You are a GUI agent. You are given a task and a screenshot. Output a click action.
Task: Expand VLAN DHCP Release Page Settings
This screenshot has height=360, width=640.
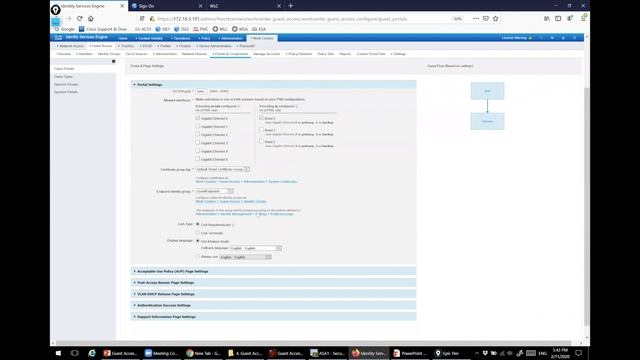click(x=273, y=294)
